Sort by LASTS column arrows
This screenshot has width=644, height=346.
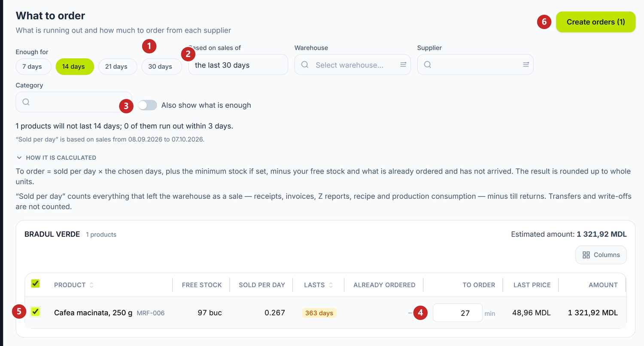coord(331,285)
